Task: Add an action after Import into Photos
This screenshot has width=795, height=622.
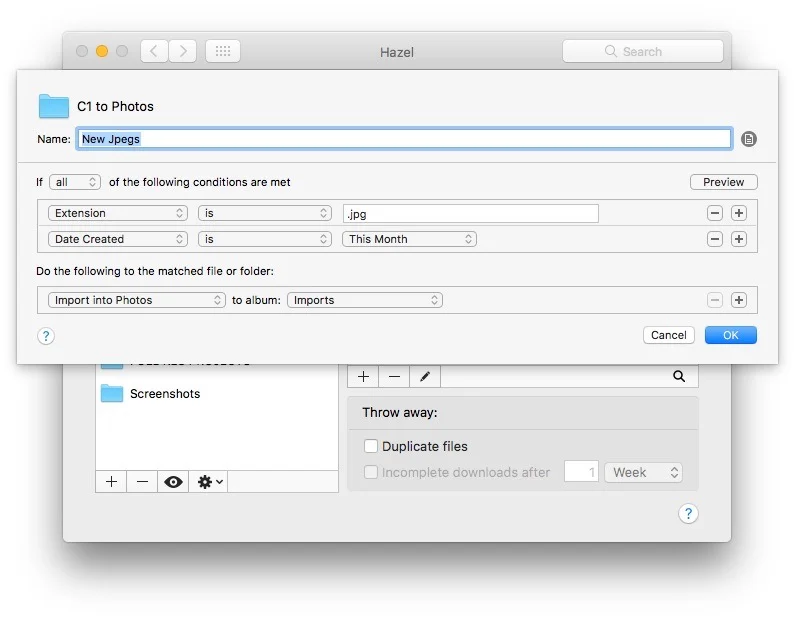Action: (x=739, y=300)
